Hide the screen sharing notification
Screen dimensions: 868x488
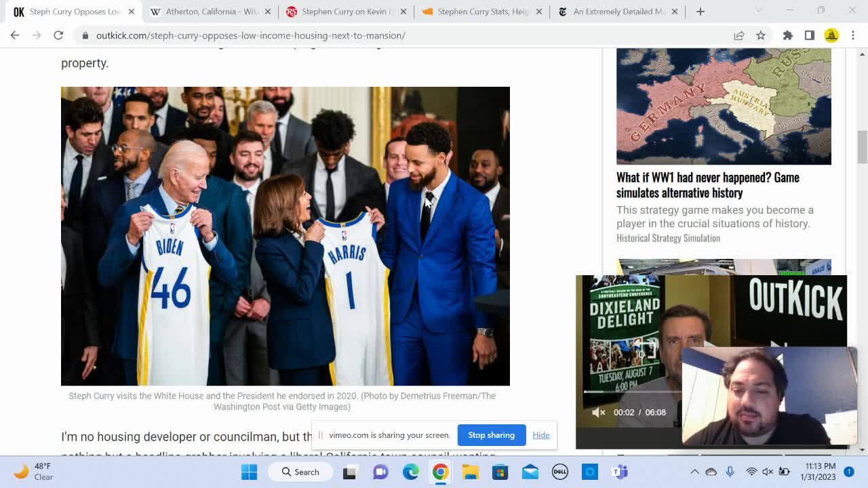541,435
